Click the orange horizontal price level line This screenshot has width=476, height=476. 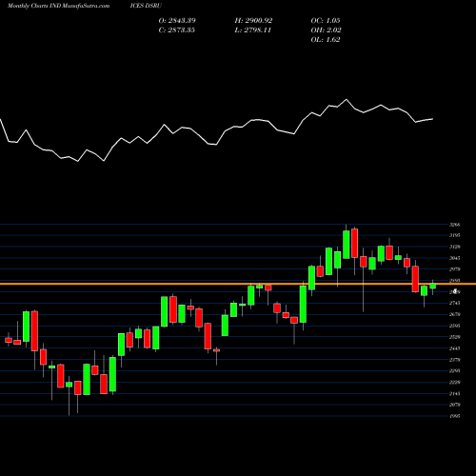pyautogui.click(x=238, y=284)
